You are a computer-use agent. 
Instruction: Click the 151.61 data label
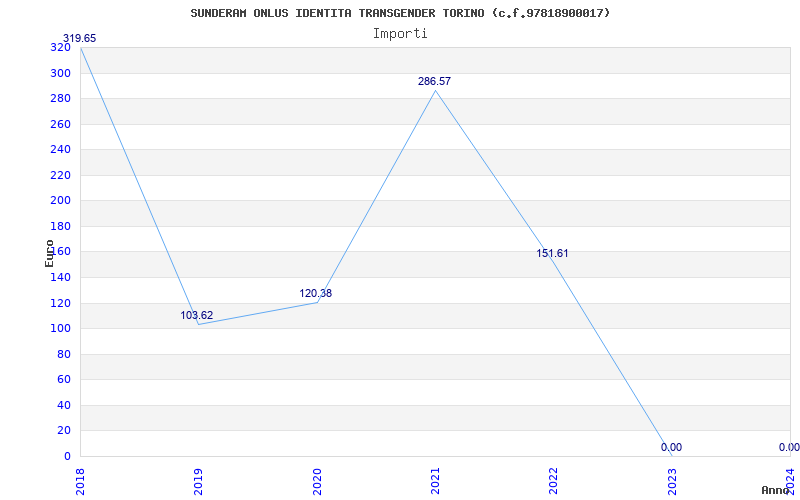pyautogui.click(x=552, y=254)
